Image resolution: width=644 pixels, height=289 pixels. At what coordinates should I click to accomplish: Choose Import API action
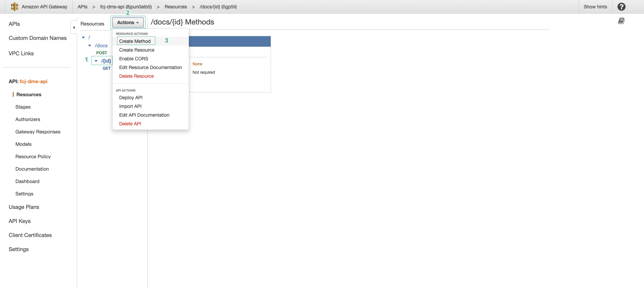(x=130, y=106)
